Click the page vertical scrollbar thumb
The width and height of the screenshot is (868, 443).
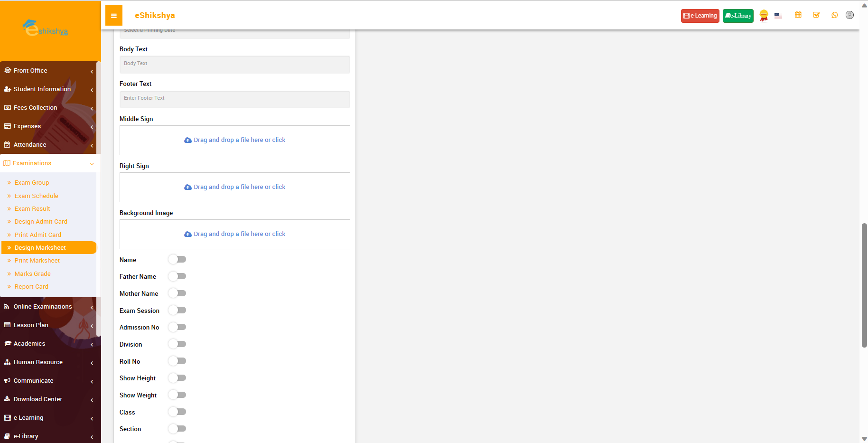coord(864,285)
